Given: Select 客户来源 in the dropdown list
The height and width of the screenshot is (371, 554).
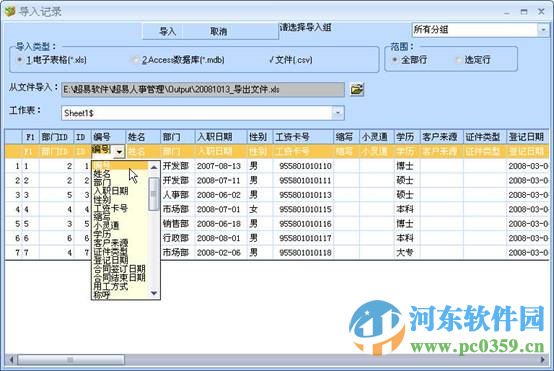Looking at the screenshot, I should (x=111, y=243).
